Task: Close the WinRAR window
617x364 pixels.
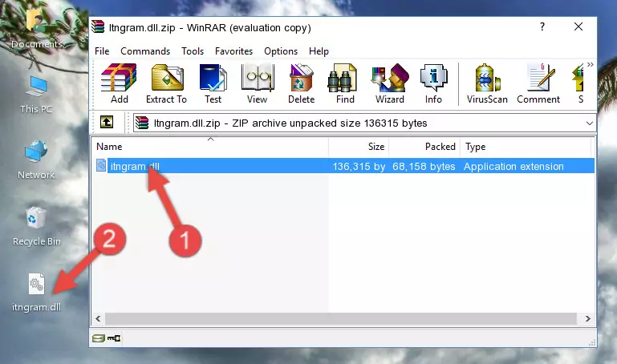Action: click(578, 26)
